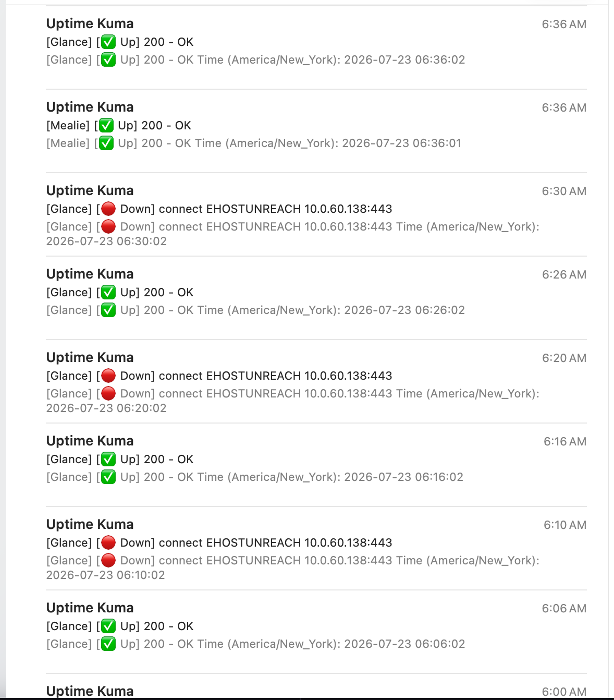The height and width of the screenshot is (700, 614).
Task: Click the green checkmark in 6:16 AM subject line
Action: pos(108,459)
